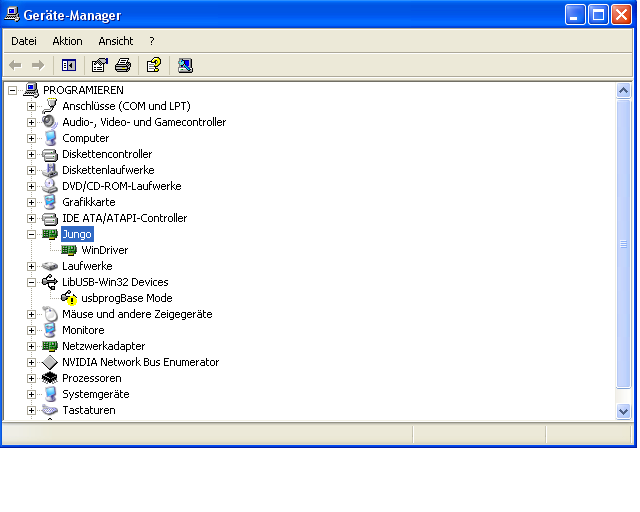
Task: Open the Ansicht menu
Action: (x=116, y=41)
